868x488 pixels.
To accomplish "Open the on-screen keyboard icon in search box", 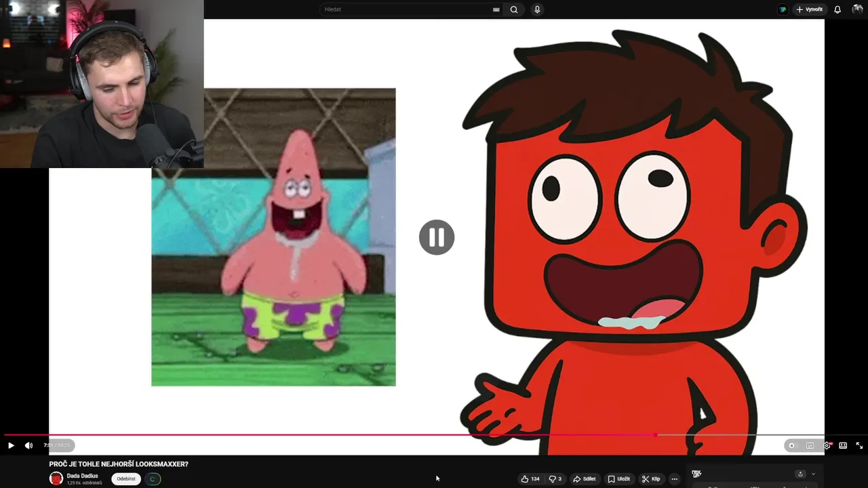I will [496, 9].
